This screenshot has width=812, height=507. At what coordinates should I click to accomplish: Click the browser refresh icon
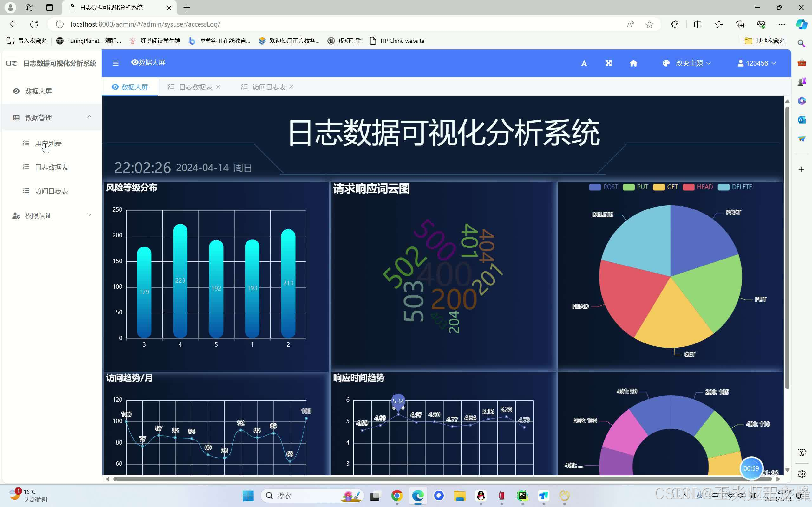[34, 24]
